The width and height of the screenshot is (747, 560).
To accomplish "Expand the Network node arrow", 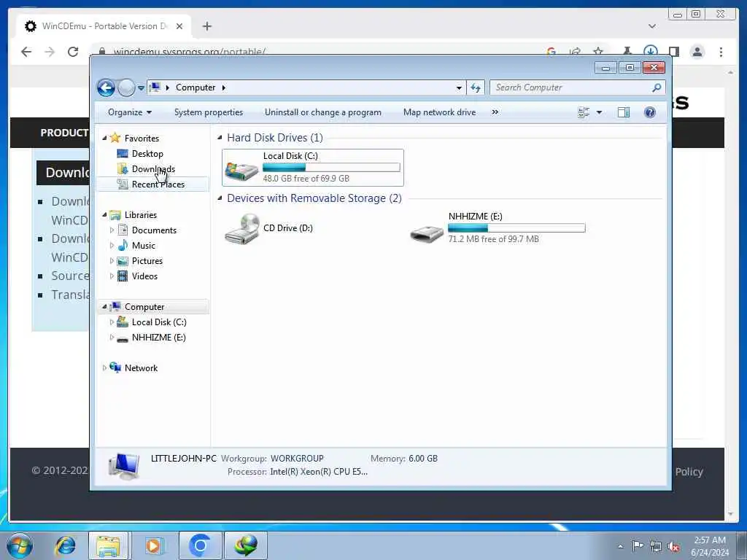I will 104,367.
